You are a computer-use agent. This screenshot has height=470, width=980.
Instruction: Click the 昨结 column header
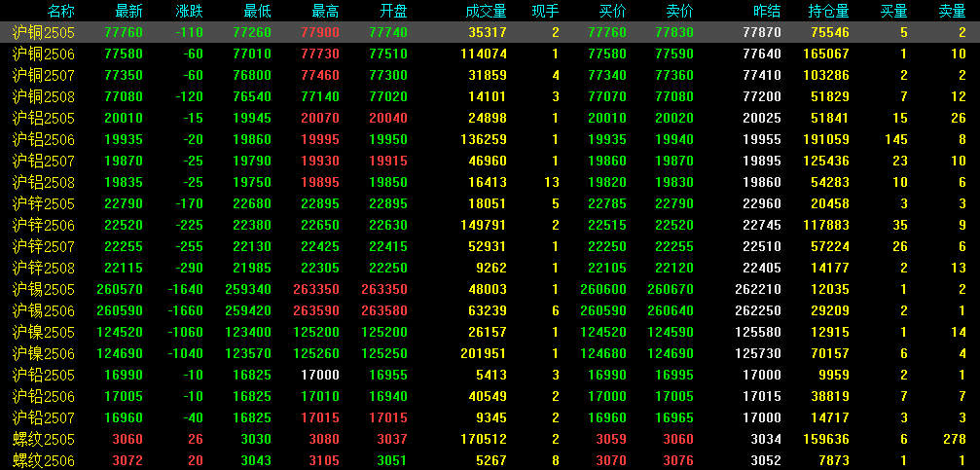[x=768, y=11]
